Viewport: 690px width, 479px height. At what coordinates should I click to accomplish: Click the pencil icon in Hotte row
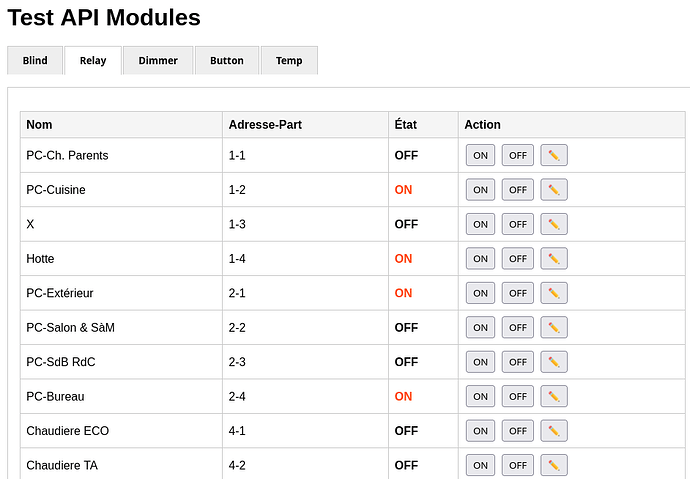[554, 259]
